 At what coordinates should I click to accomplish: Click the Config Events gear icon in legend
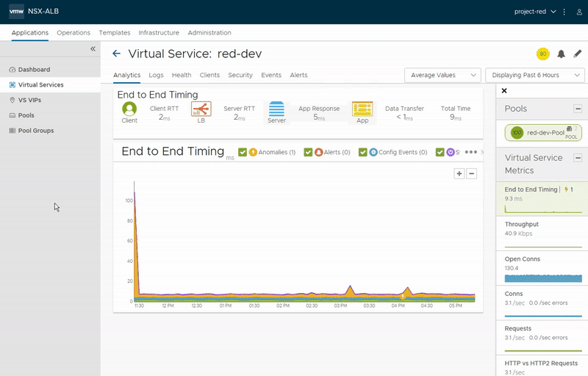(373, 152)
